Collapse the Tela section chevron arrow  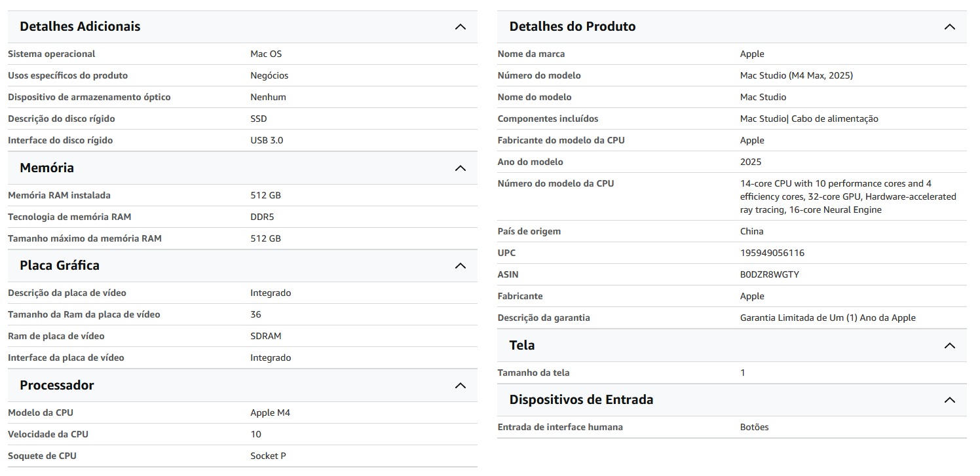950,346
